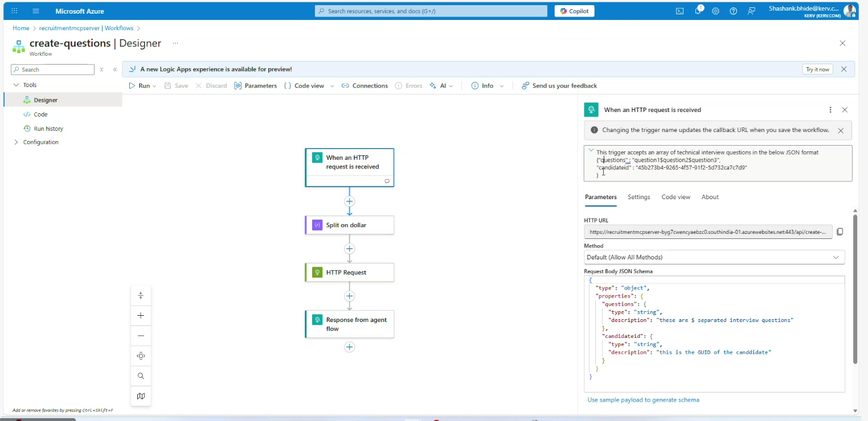Click the Split on dollar action node
868x421 pixels.
pos(349,225)
